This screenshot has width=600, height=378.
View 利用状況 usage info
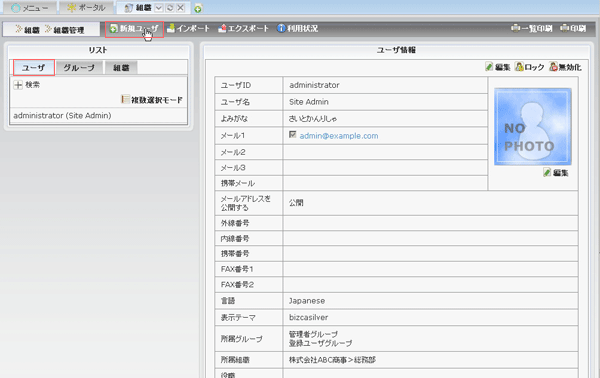(x=297, y=28)
